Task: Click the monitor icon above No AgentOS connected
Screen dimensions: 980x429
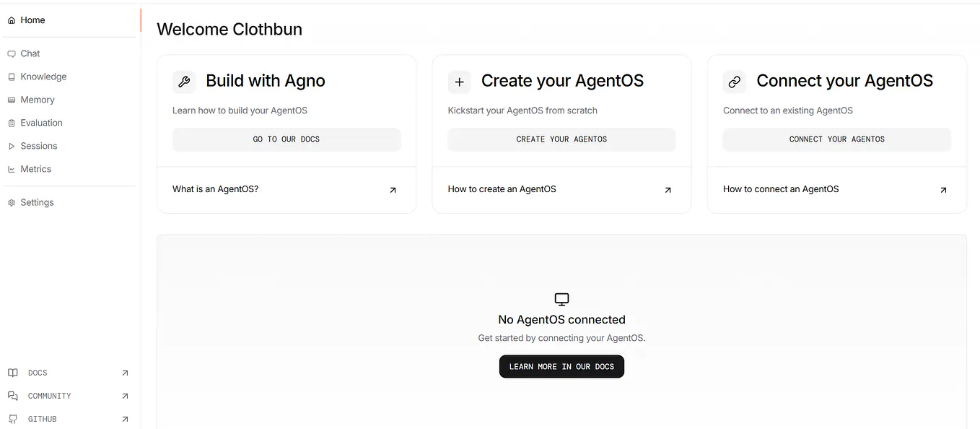Action: pos(561,298)
